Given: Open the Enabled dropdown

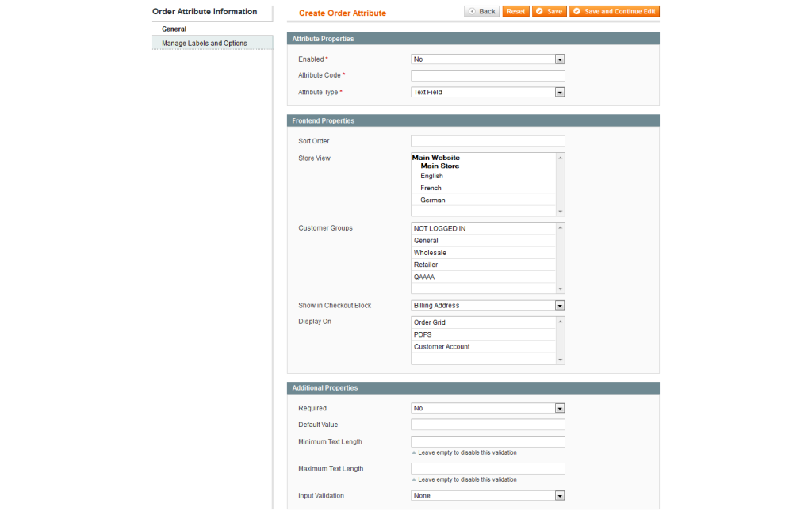Looking at the screenshot, I should point(488,59).
